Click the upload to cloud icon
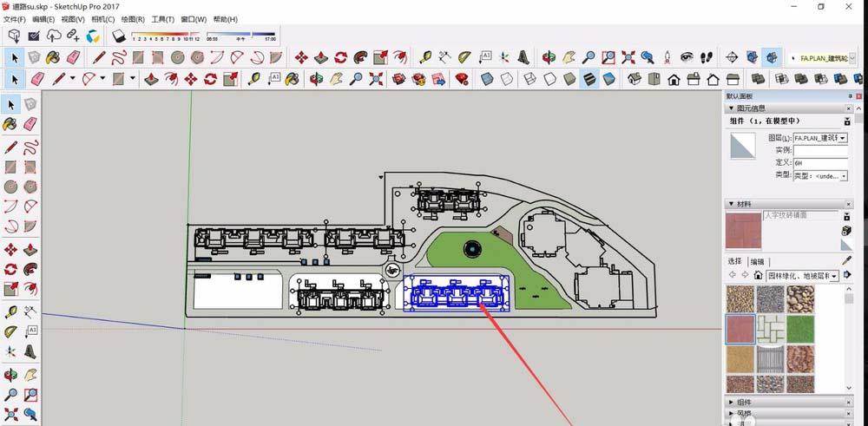The width and height of the screenshot is (868, 426). click(54, 36)
